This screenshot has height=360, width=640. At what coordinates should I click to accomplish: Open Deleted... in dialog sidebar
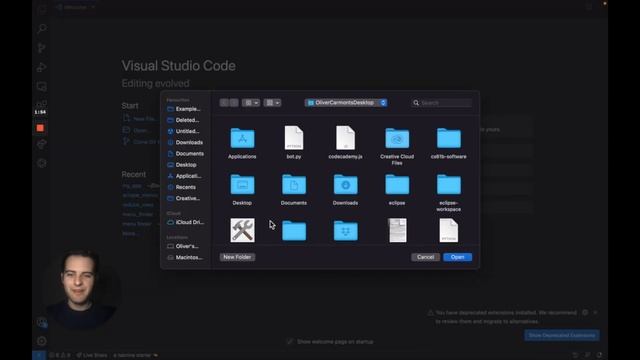coord(184,120)
